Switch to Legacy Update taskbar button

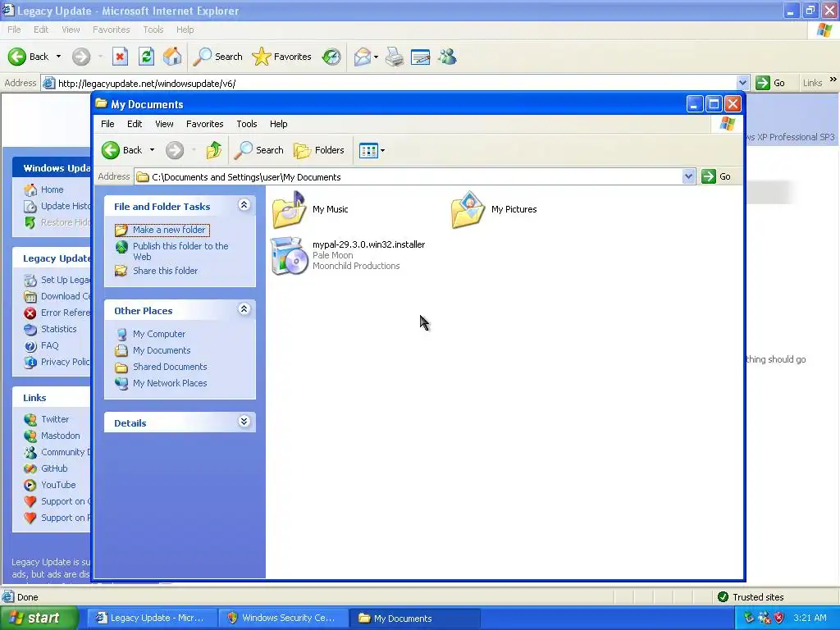[152, 618]
